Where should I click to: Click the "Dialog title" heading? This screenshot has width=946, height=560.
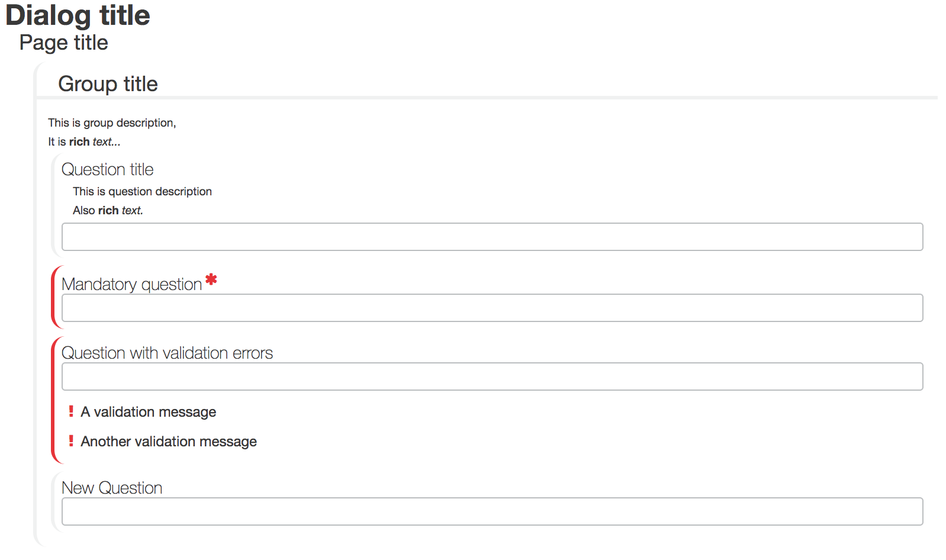tap(78, 15)
